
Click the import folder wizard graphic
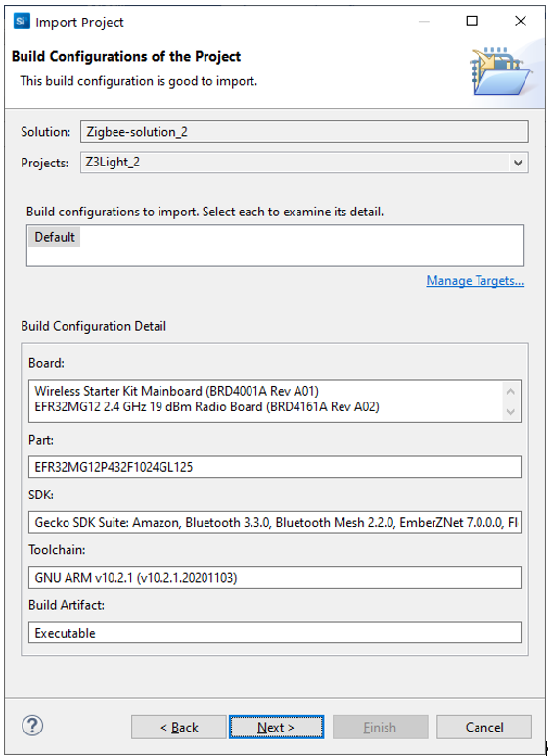coord(502,71)
